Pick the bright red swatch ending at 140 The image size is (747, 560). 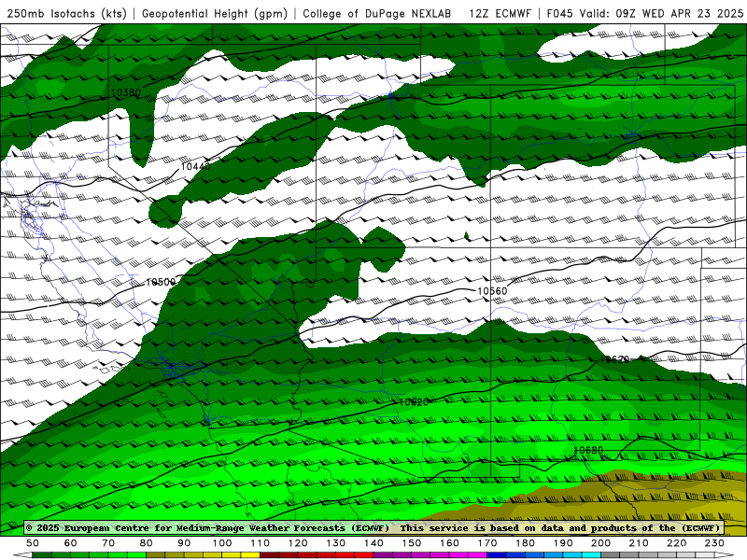(364, 555)
